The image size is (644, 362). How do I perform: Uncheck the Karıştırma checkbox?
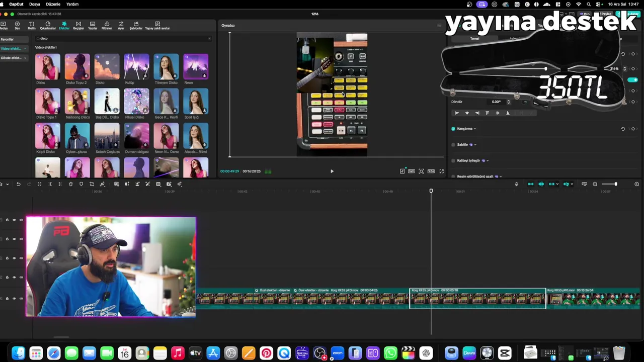click(x=453, y=129)
